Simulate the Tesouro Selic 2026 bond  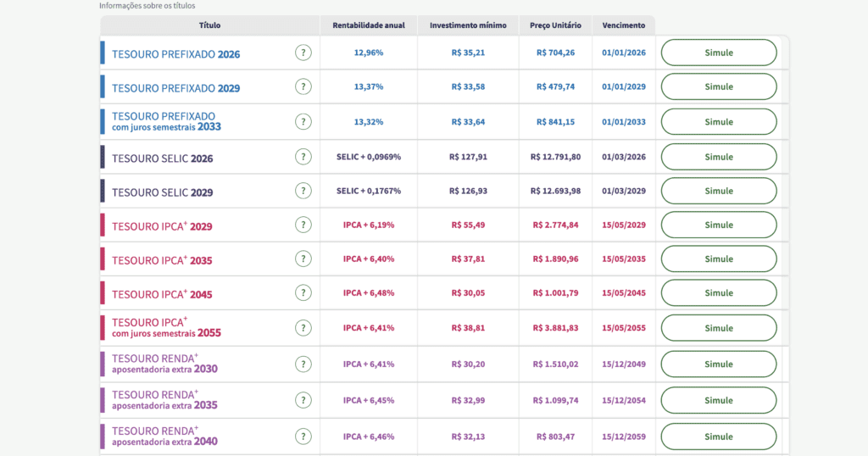719,157
